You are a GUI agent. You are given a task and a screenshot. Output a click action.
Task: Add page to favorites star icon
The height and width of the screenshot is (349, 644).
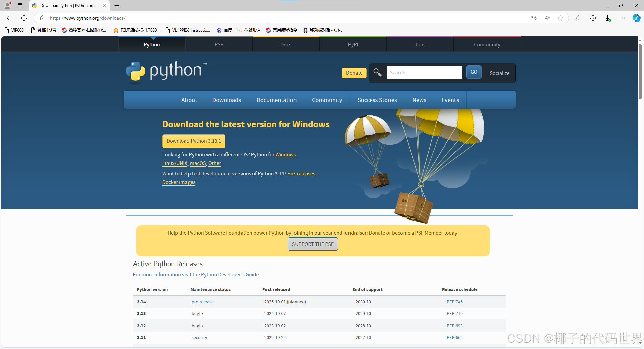point(560,18)
